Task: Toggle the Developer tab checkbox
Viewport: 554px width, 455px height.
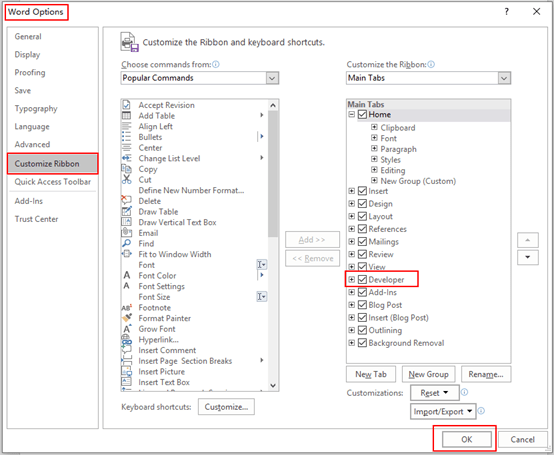Action: (x=362, y=279)
